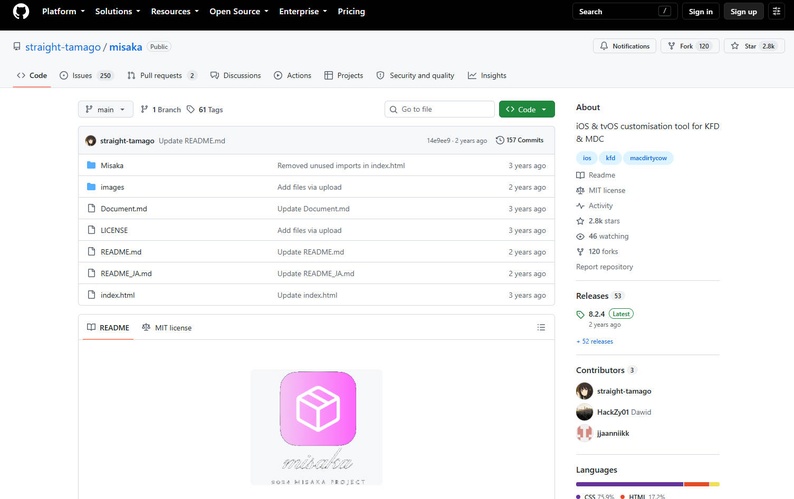Open the appearance settings icon in header
The width and height of the screenshot is (794, 499).
(x=776, y=11)
